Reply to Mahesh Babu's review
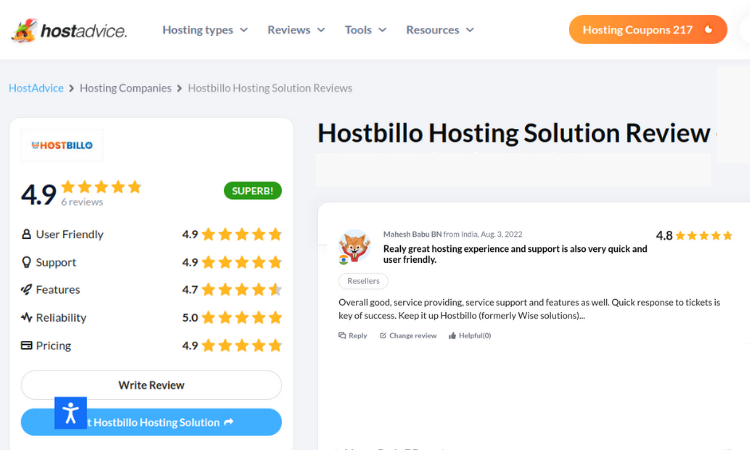This screenshot has height=450, width=750. click(353, 336)
